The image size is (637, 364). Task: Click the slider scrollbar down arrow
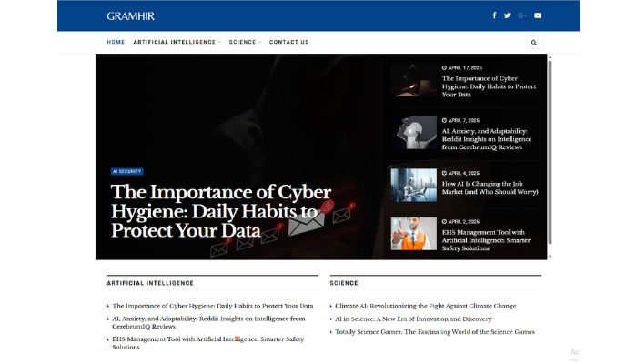click(x=550, y=257)
